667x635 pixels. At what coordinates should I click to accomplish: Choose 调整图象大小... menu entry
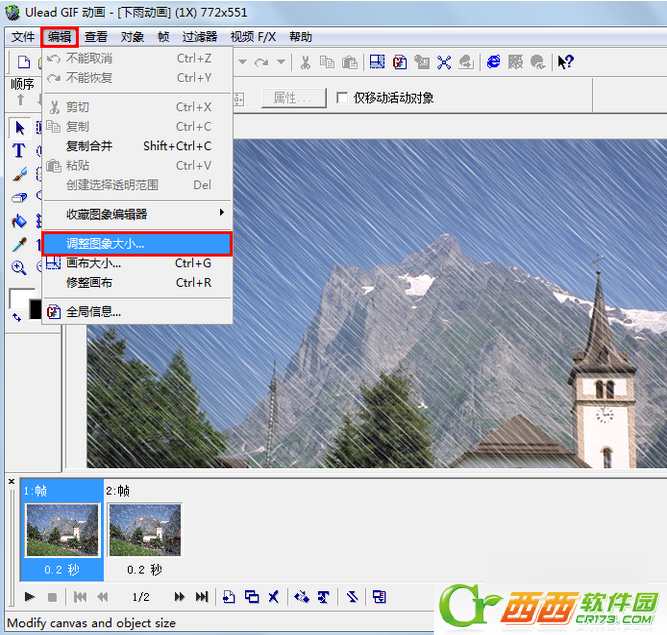click(x=137, y=244)
